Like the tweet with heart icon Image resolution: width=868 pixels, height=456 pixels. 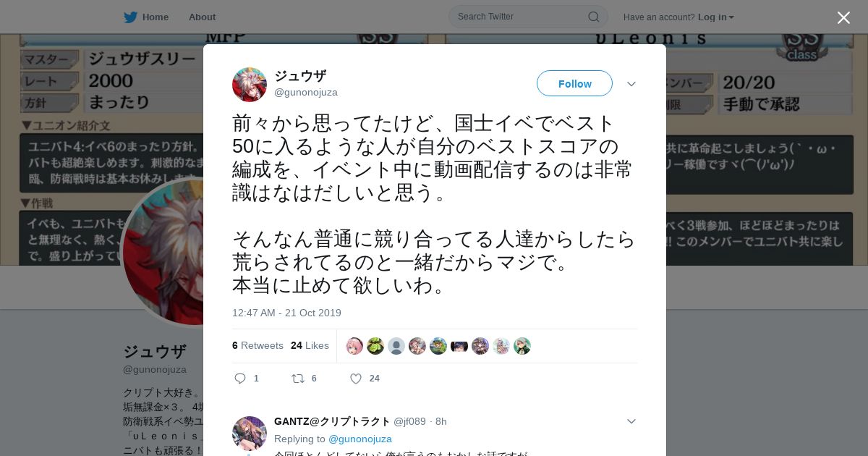pyautogui.click(x=356, y=379)
